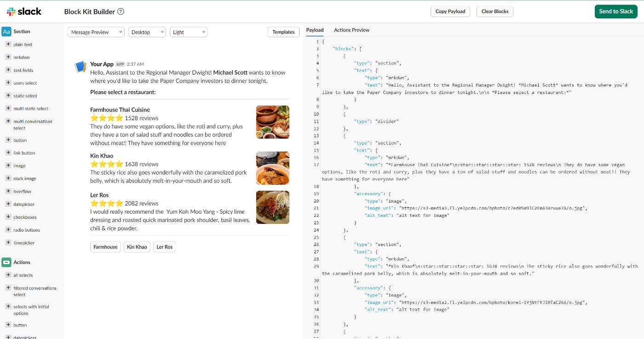The width and height of the screenshot is (644, 339).
Task: Click the "1638 reviews" text
Action: (142, 164)
